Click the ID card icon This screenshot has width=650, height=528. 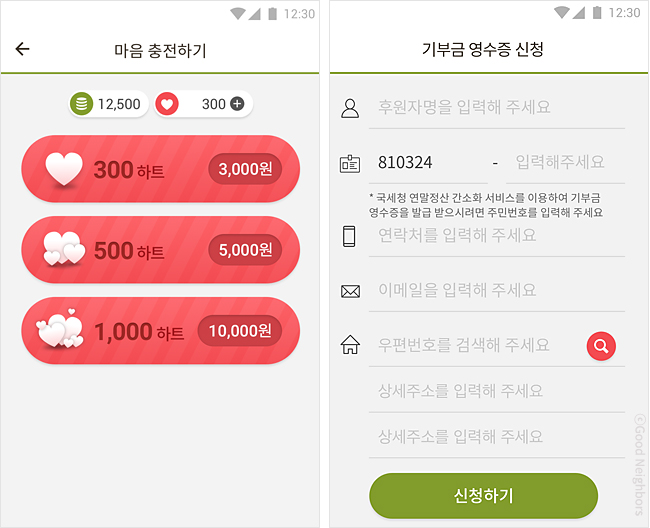pyautogui.click(x=350, y=163)
